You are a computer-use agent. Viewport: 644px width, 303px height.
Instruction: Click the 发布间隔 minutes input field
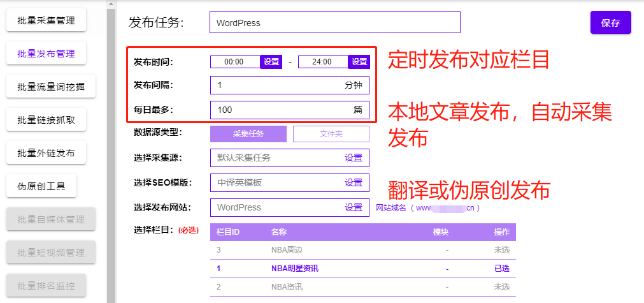click(277, 85)
